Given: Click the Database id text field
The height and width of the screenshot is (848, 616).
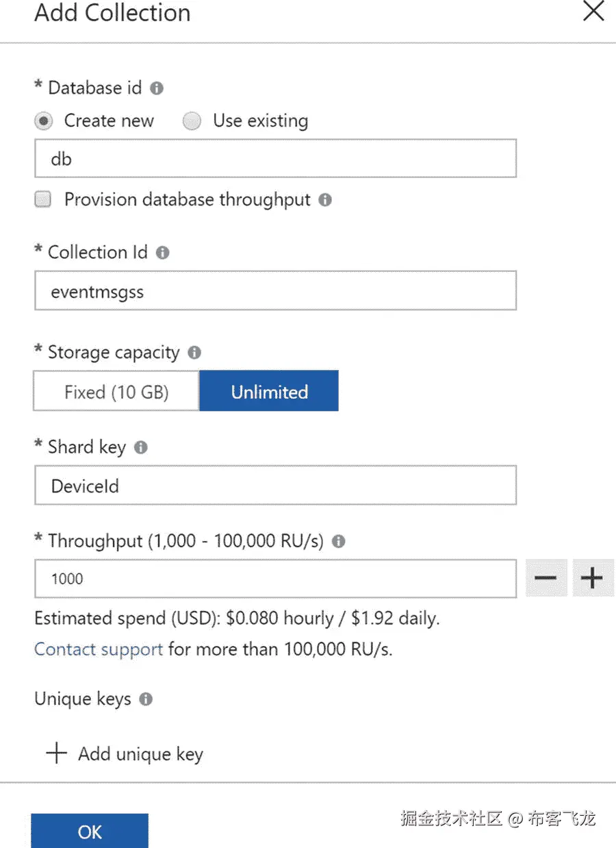Looking at the screenshot, I should coord(275,159).
